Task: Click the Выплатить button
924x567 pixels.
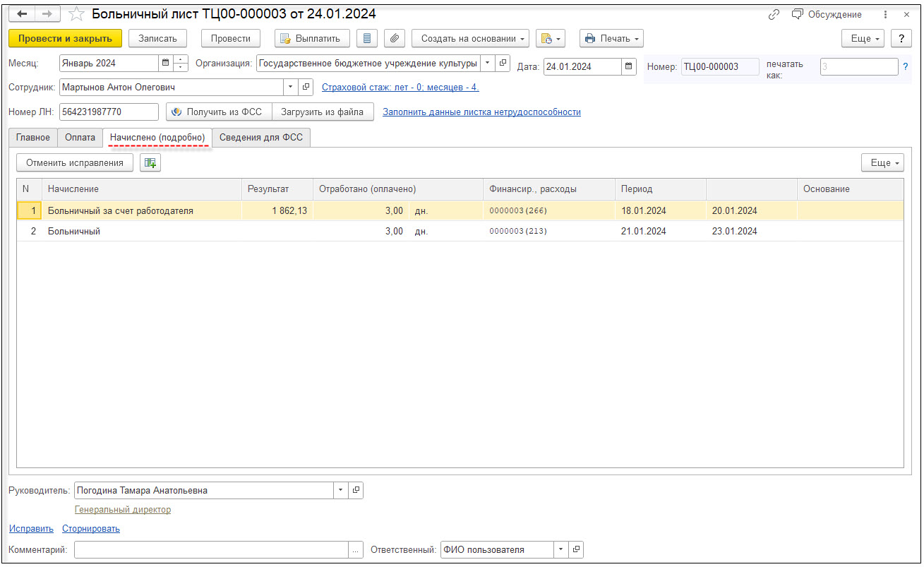Action: click(x=312, y=38)
